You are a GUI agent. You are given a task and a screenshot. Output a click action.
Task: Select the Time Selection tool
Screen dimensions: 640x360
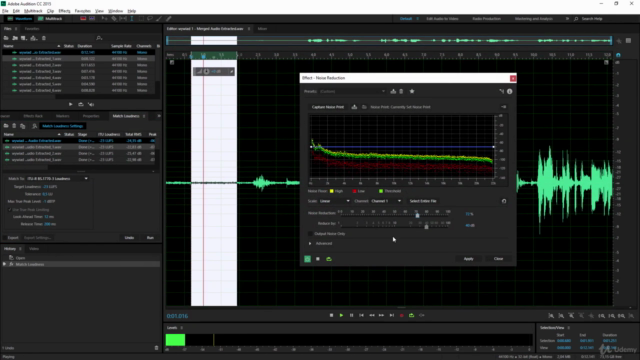(132, 19)
